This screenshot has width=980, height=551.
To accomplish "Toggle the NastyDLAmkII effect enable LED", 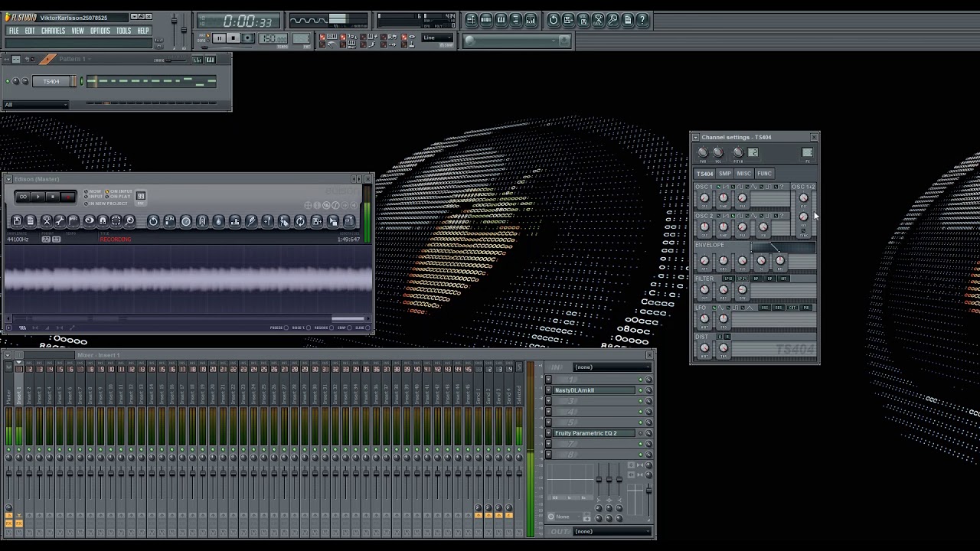I will click(x=640, y=390).
